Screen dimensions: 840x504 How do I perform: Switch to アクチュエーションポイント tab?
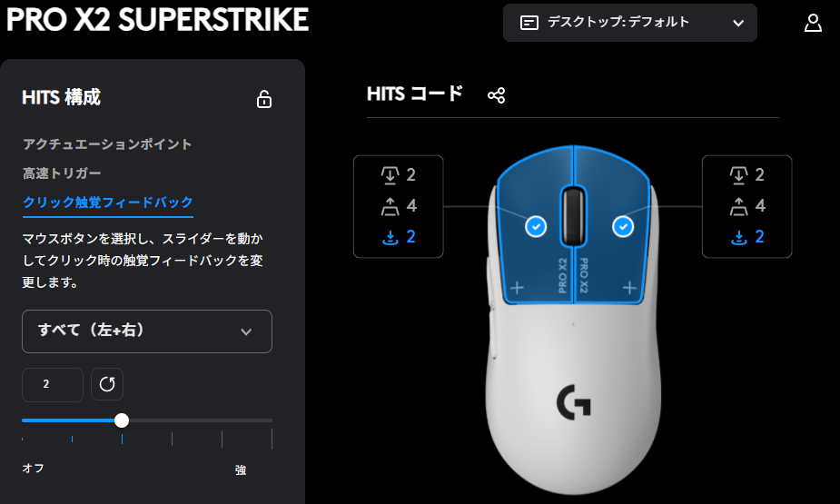coord(107,144)
